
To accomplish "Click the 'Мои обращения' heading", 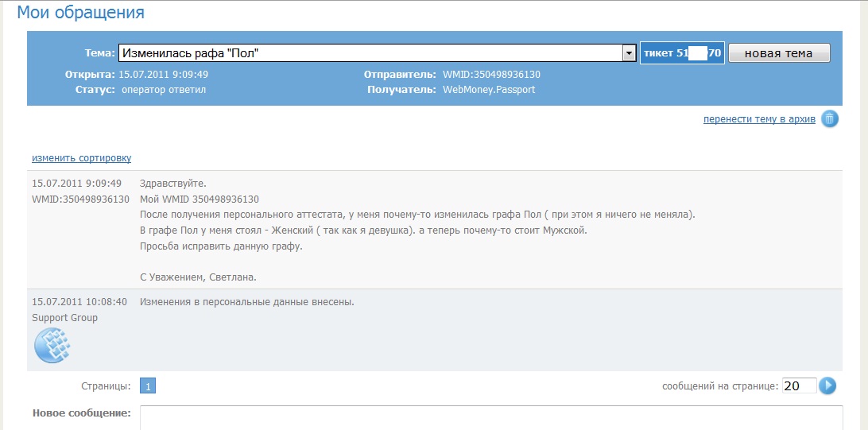I will click(81, 13).
